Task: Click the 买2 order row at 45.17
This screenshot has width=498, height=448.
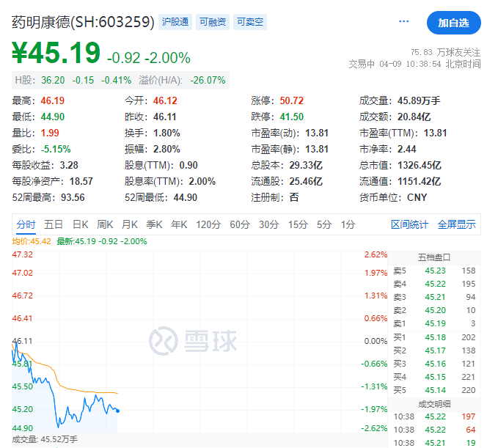Action: (434, 350)
